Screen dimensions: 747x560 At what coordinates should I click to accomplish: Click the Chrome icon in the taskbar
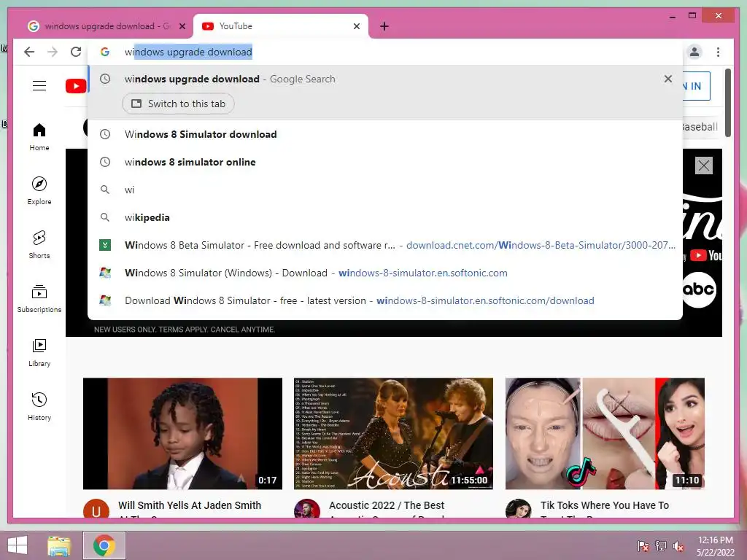[x=104, y=545]
